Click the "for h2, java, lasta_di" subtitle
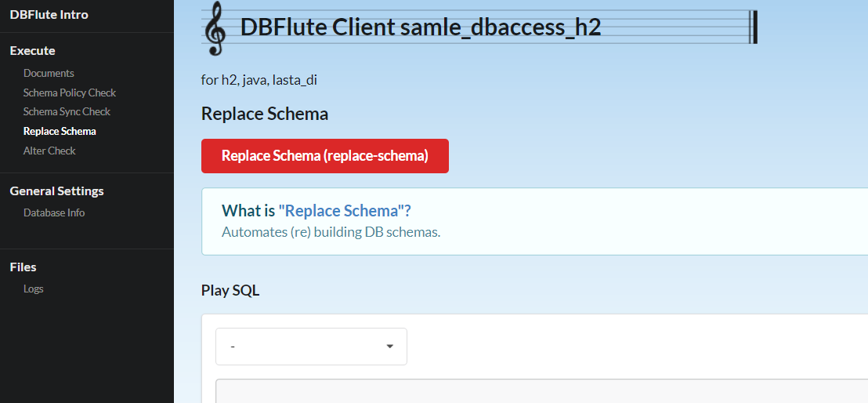The width and height of the screenshot is (868, 403). pyautogui.click(x=259, y=80)
